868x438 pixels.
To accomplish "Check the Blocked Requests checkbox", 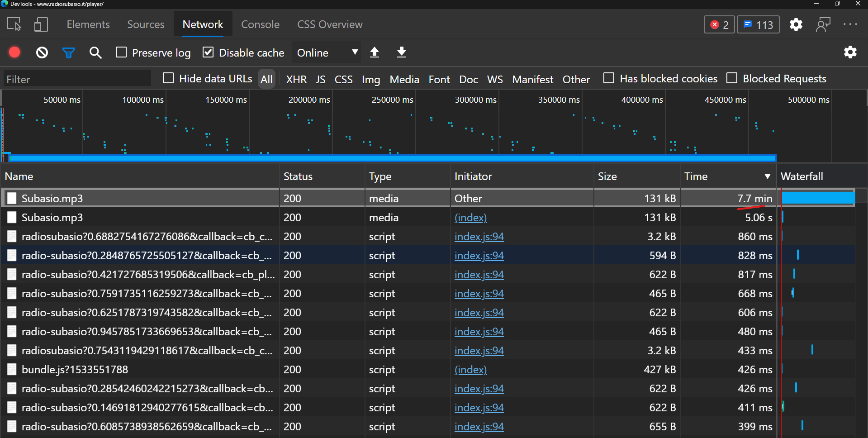I will (732, 78).
